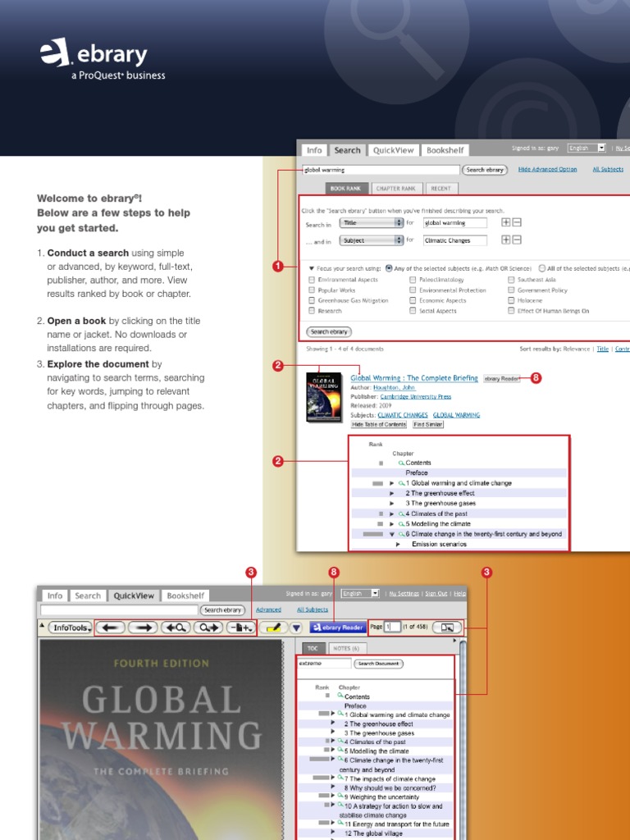Switch to the CHAPTER RANK tab

coord(396,189)
